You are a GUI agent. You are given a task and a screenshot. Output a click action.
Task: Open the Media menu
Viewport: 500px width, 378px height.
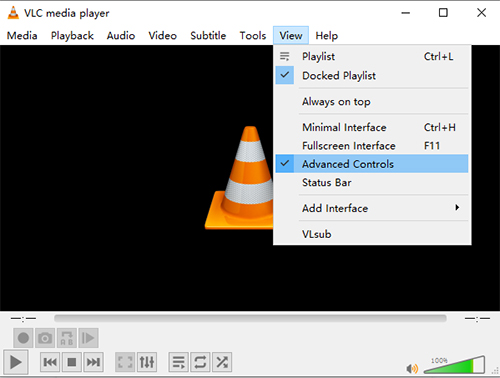pos(22,36)
